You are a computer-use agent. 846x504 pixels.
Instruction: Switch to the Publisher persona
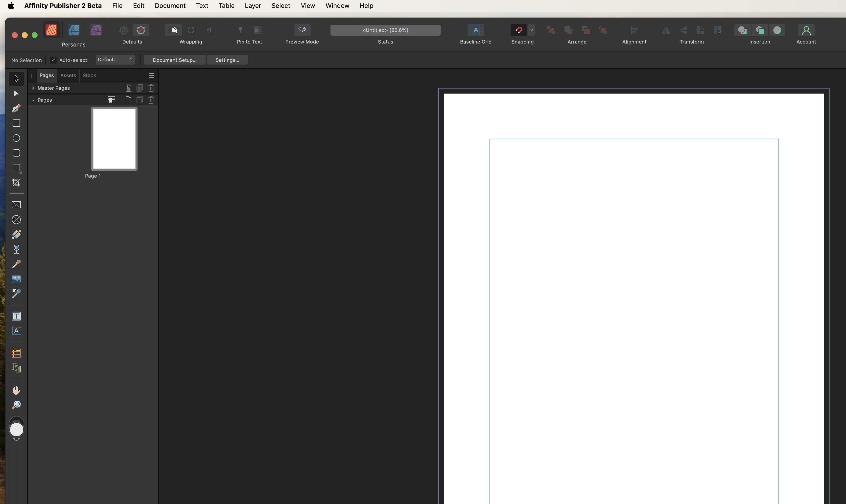click(52, 30)
